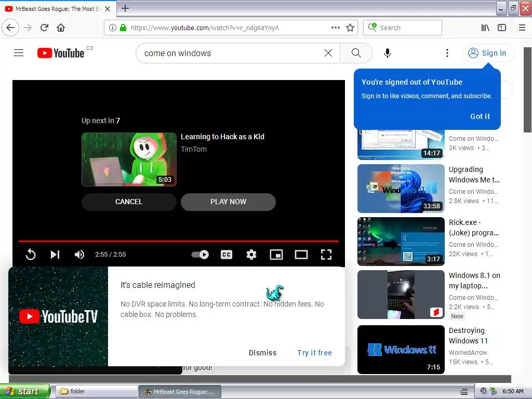Enter full screen mode icon

326,255
